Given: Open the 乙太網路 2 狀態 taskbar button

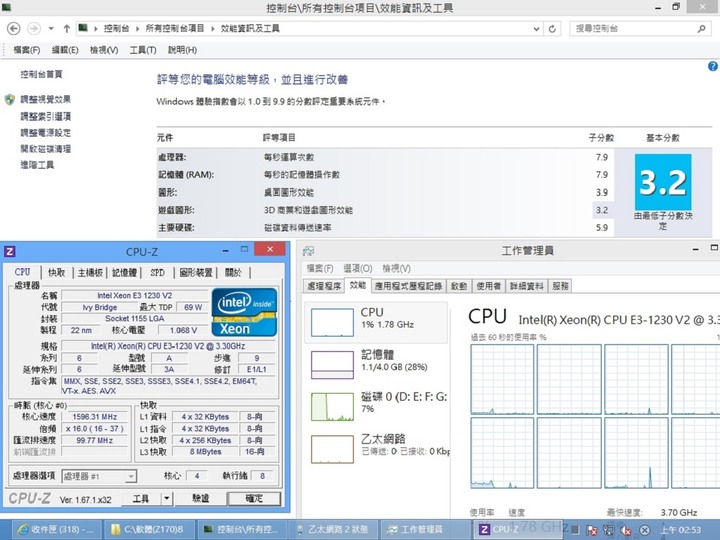Looking at the screenshot, I should 334,529.
